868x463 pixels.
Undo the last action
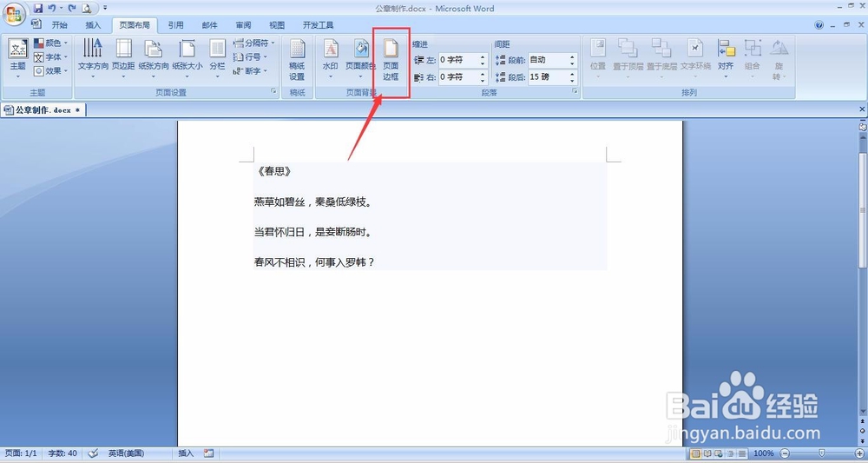(x=52, y=9)
